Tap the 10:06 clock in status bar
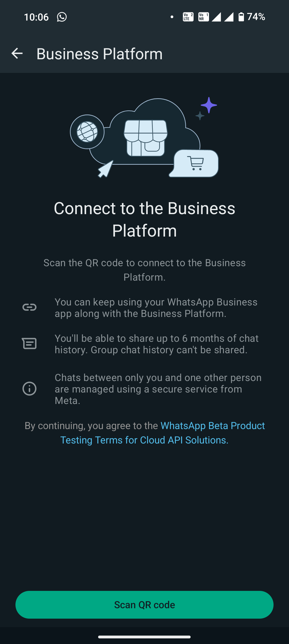 pos(36,17)
